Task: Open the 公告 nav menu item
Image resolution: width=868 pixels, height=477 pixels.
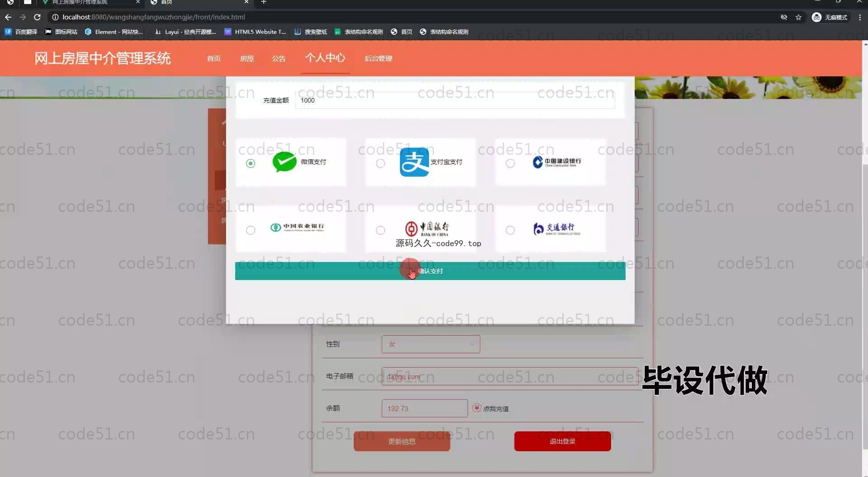Action: click(x=279, y=59)
